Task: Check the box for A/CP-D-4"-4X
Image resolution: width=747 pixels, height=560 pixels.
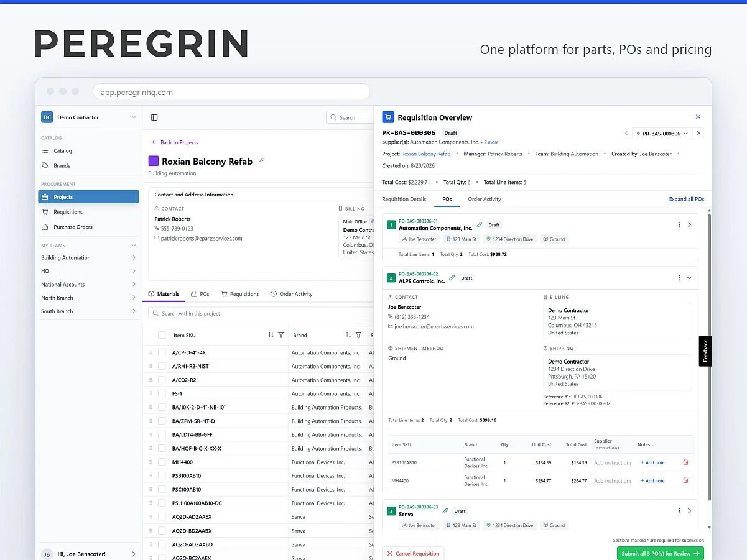Action: tap(162, 352)
